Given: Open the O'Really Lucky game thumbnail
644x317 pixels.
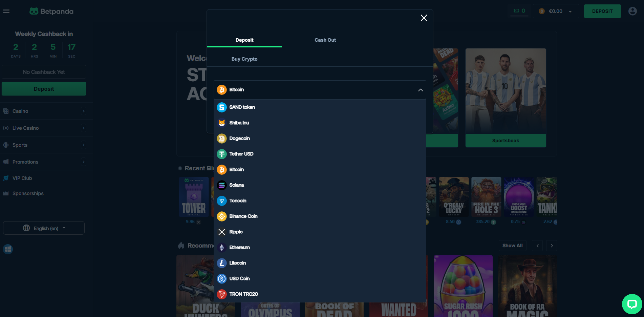Looking at the screenshot, I should pos(454,197).
